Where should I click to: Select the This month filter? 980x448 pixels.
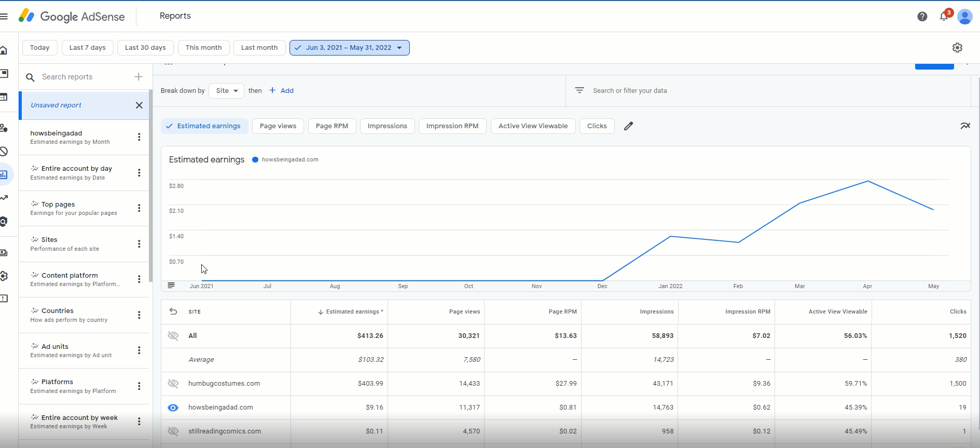tap(204, 48)
